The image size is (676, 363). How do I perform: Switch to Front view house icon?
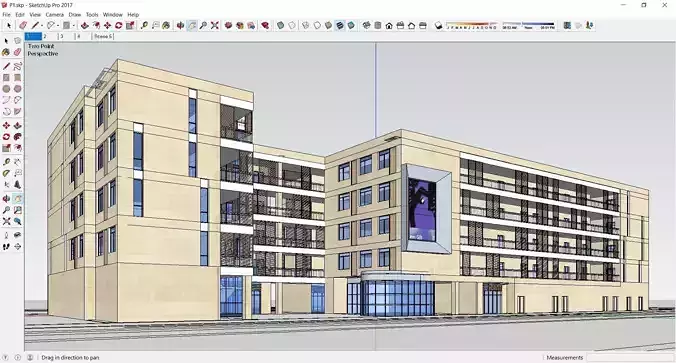[389, 25]
